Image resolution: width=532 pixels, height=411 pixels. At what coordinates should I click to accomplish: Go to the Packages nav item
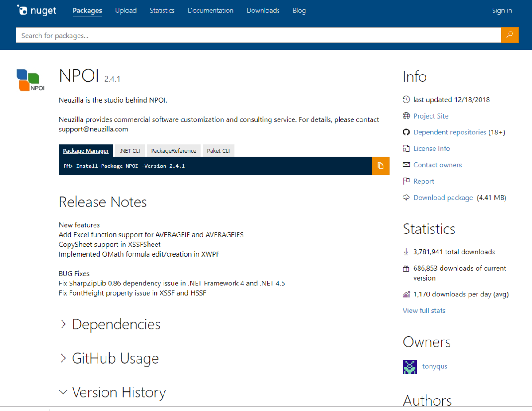click(x=87, y=11)
